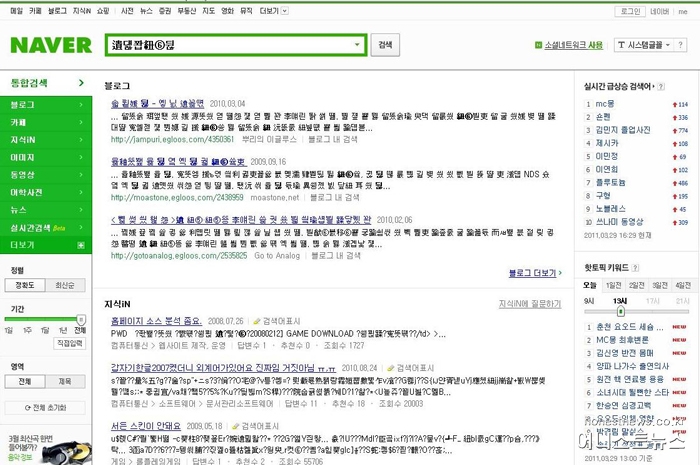Click the 전체 초기화 reset button
This screenshot has width=700, height=465.
pyautogui.click(x=45, y=407)
